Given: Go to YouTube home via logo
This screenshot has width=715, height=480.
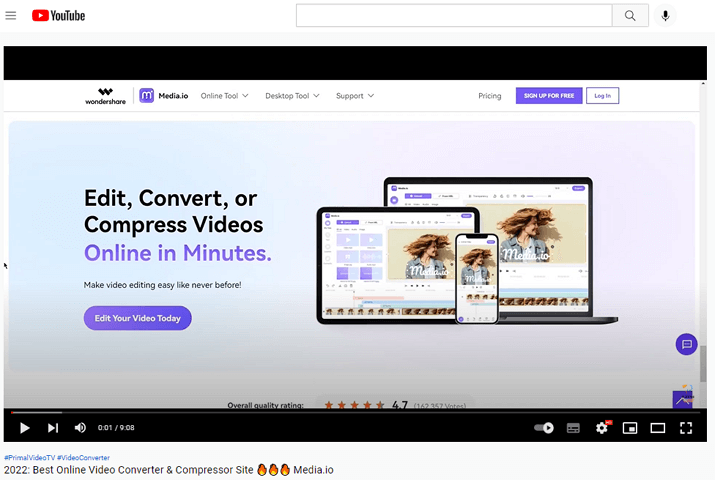Looking at the screenshot, I should point(58,16).
